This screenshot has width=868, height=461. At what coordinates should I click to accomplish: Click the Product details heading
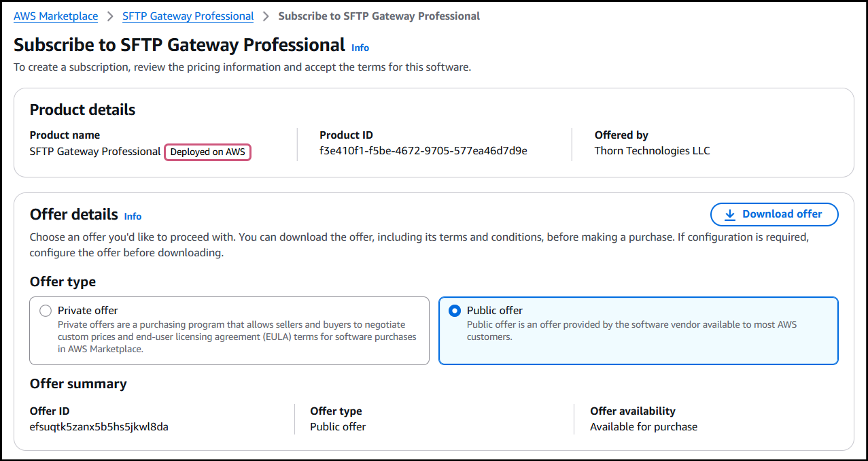82,109
